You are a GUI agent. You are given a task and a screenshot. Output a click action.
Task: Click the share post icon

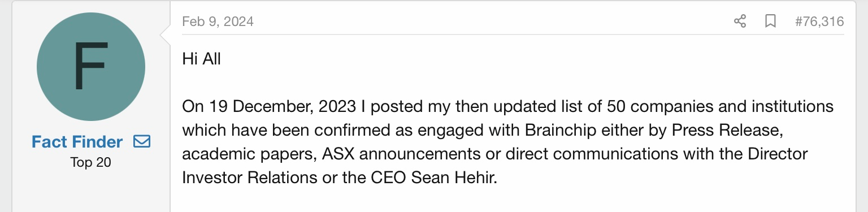coord(740,21)
